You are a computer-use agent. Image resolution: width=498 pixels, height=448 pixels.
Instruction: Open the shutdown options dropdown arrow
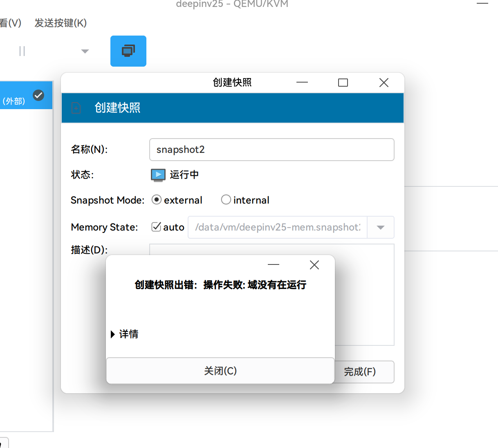85,51
